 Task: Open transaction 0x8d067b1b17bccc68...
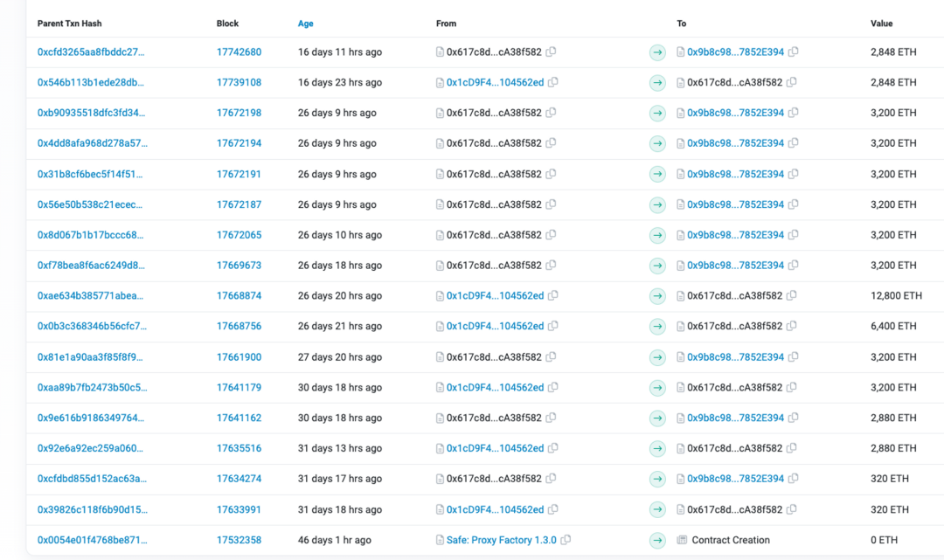tap(91, 235)
